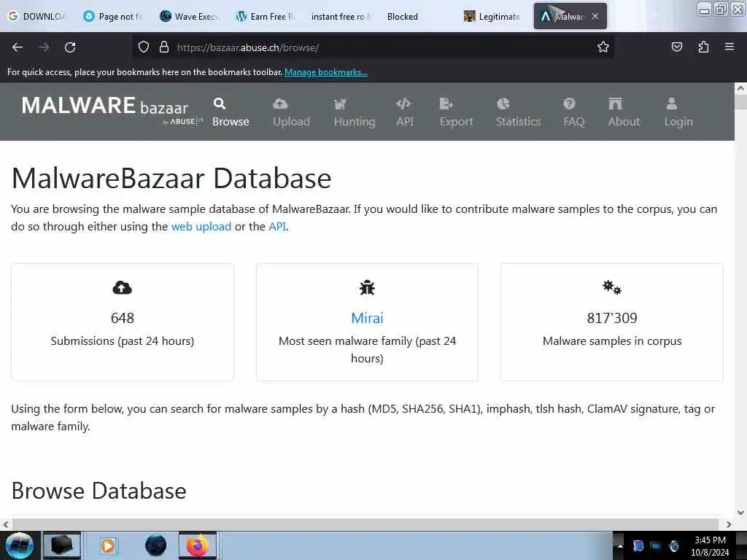Screen dimensions: 747x560
Task: Click the submissions cloud upload card icon
Action: (x=122, y=287)
